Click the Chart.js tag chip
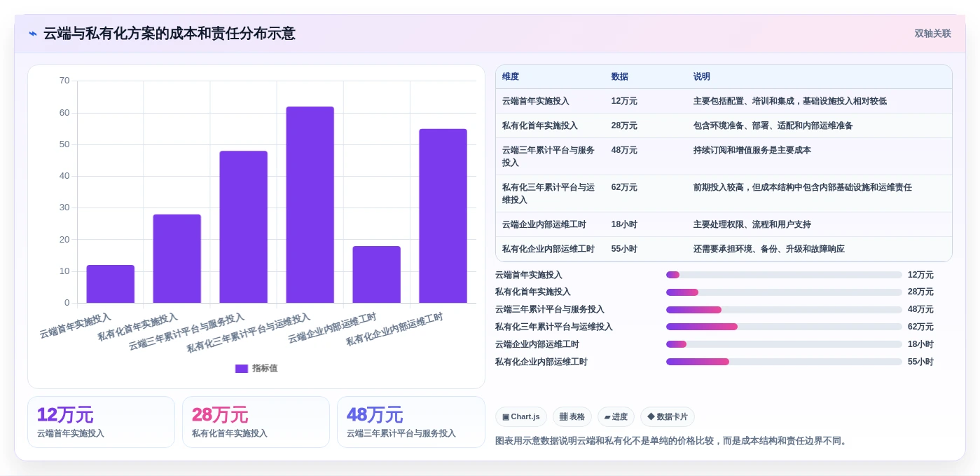Viewport: 980px width, 476px height. (x=521, y=417)
